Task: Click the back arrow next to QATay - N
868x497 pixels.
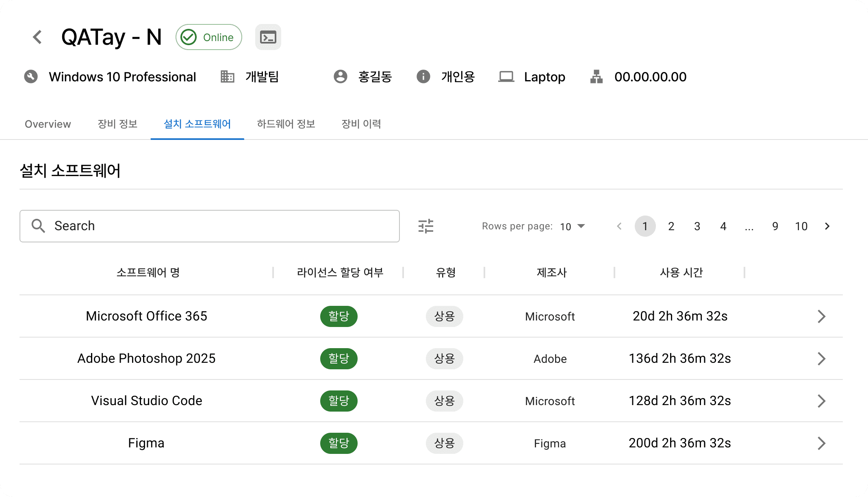Action: pos(37,37)
